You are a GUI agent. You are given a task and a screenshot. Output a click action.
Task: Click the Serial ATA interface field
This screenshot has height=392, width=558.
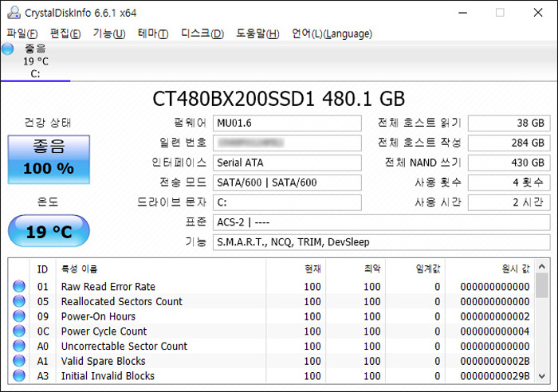point(287,163)
